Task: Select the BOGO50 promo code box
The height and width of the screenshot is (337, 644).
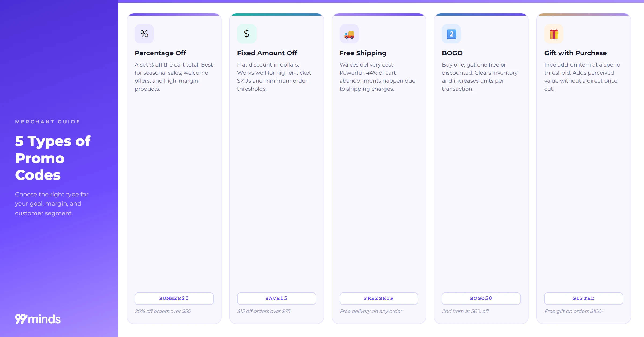Action: click(481, 298)
